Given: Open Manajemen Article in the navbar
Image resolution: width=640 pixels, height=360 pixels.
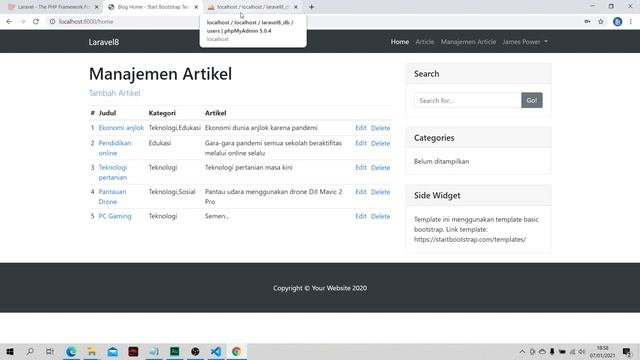Looking at the screenshot, I should (468, 42).
